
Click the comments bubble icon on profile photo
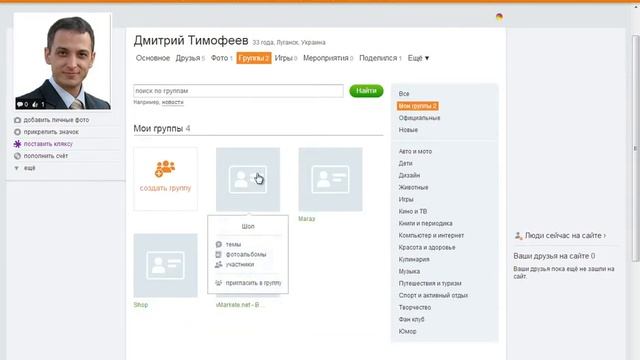20,104
